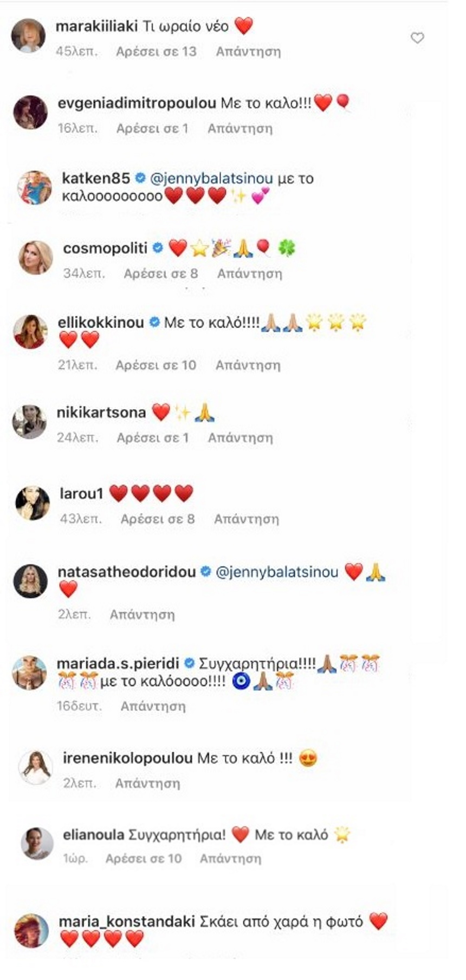The height and width of the screenshot is (980, 466).
Task: Open maria_konstandaki username profile
Action: pyautogui.click(x=127, y=921)
